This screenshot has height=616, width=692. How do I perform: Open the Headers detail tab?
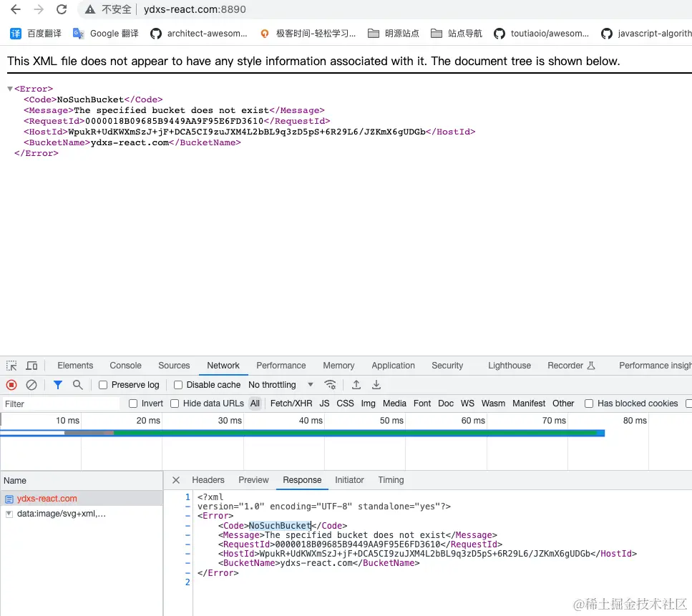[x=208, y=480]
